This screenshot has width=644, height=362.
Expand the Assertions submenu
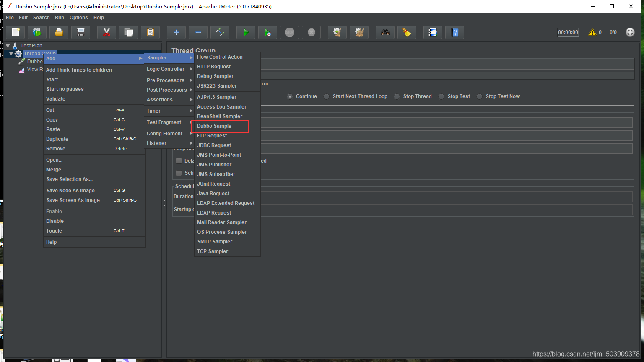click(169, 100)
